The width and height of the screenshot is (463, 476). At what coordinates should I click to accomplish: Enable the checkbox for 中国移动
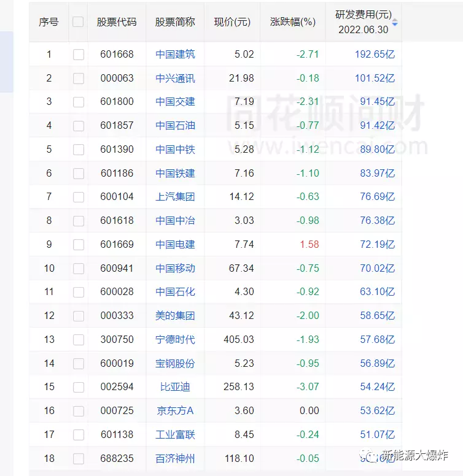click(x=79, y=269)
